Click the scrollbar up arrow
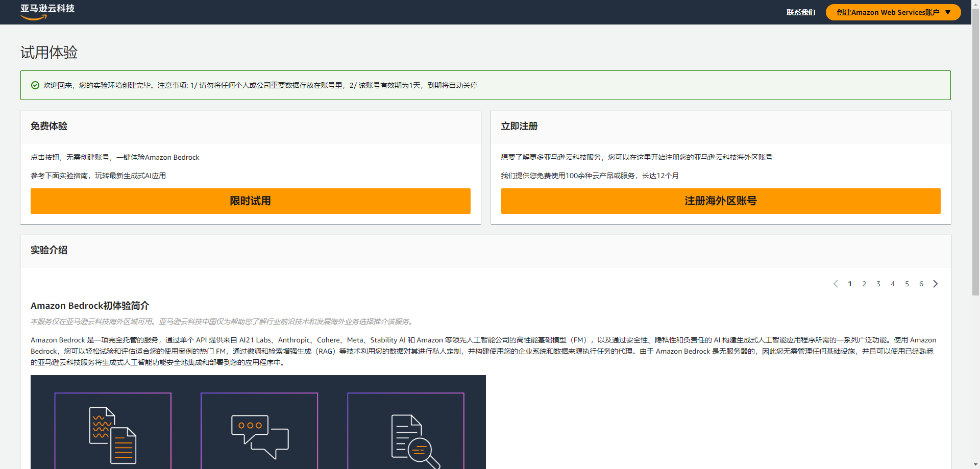The image size is (980, 469). click(975, 4)
